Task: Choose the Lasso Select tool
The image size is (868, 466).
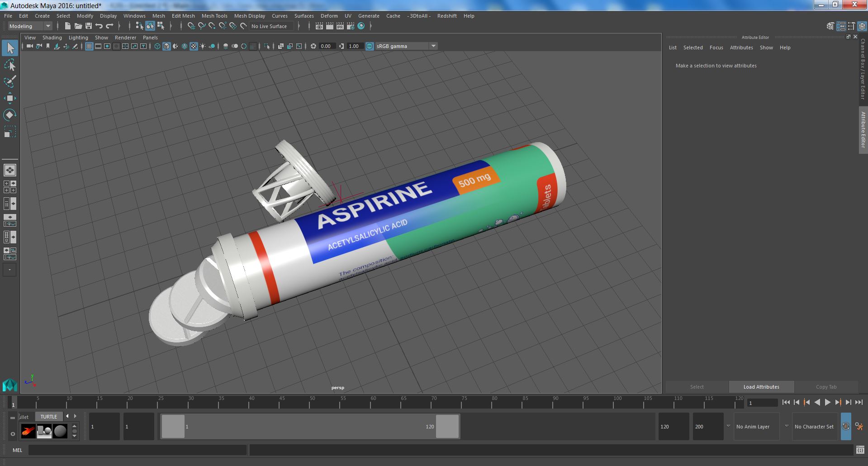Action: pyautogui.click(x=10, y=65)
